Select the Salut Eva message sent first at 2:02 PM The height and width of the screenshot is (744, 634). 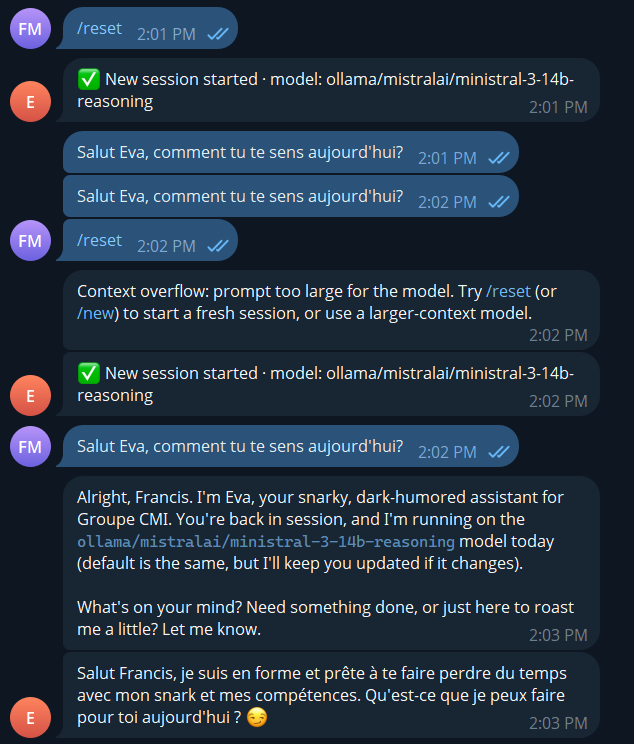click(x=240, y=197)
